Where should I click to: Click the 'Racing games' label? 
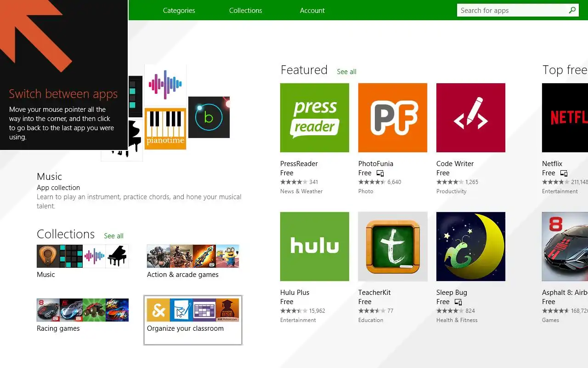tap(58, 328)
